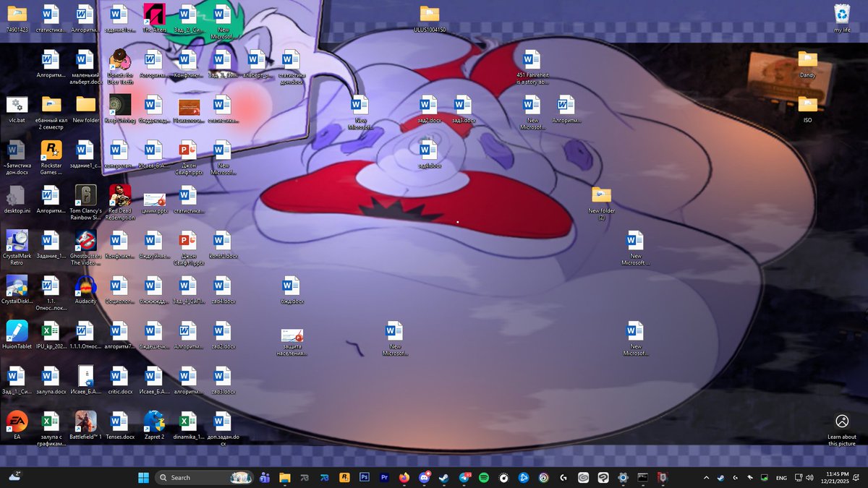Open Audacity desktop shortcut
The height and width of the screenshot is (488, 868).
tap(85, 290)
